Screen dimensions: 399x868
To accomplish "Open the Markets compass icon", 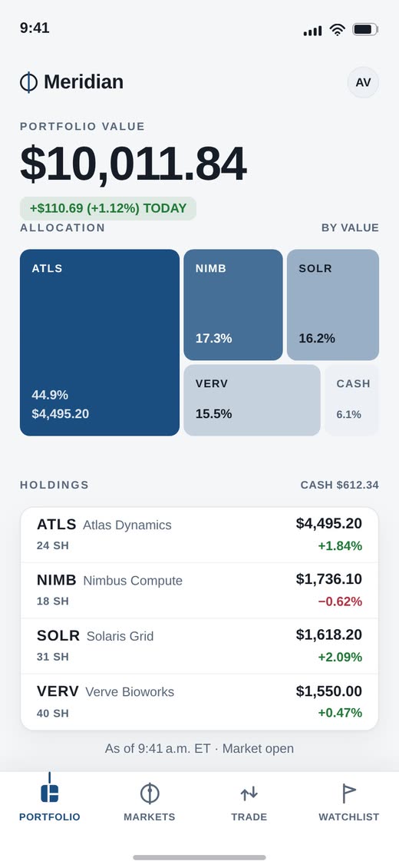I will (x=149, y=793).
